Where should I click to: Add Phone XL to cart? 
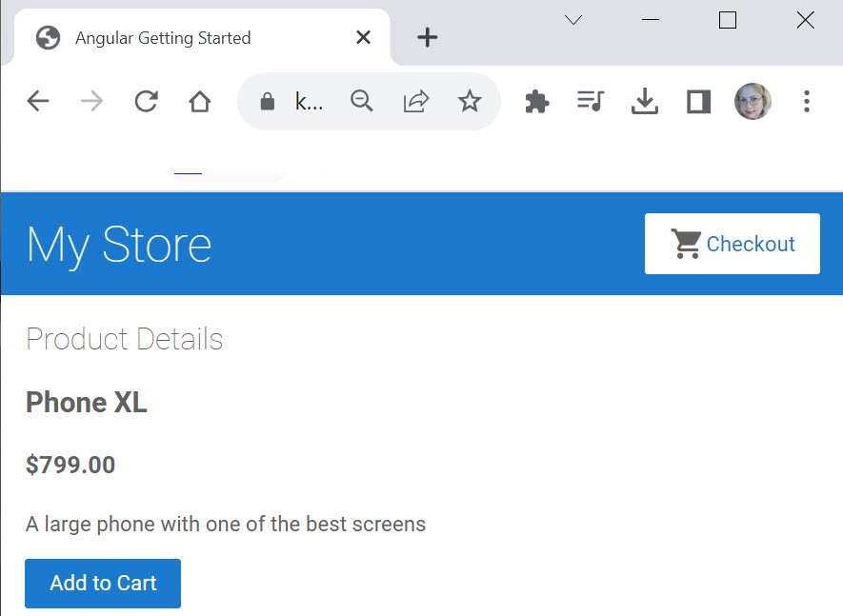(103, 584)
